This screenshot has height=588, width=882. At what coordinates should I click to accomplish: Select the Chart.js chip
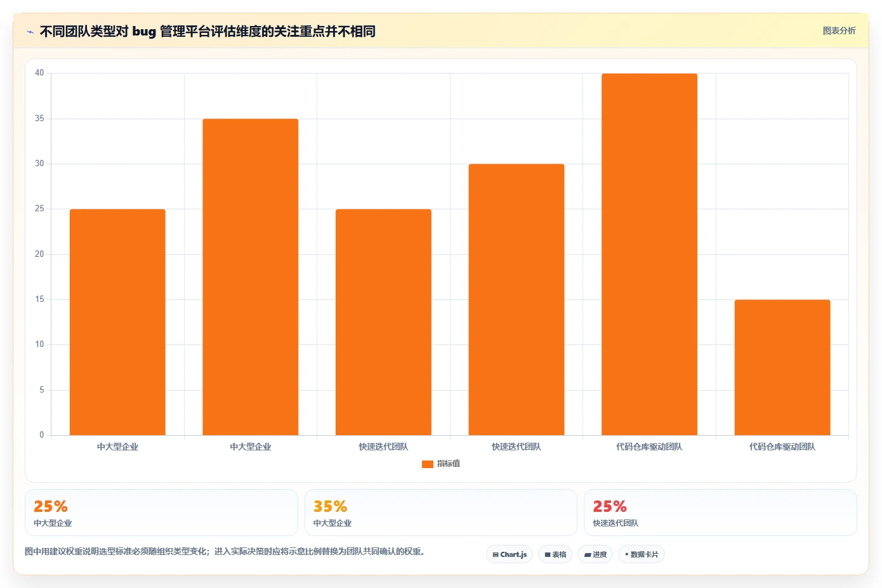[510, 554]
